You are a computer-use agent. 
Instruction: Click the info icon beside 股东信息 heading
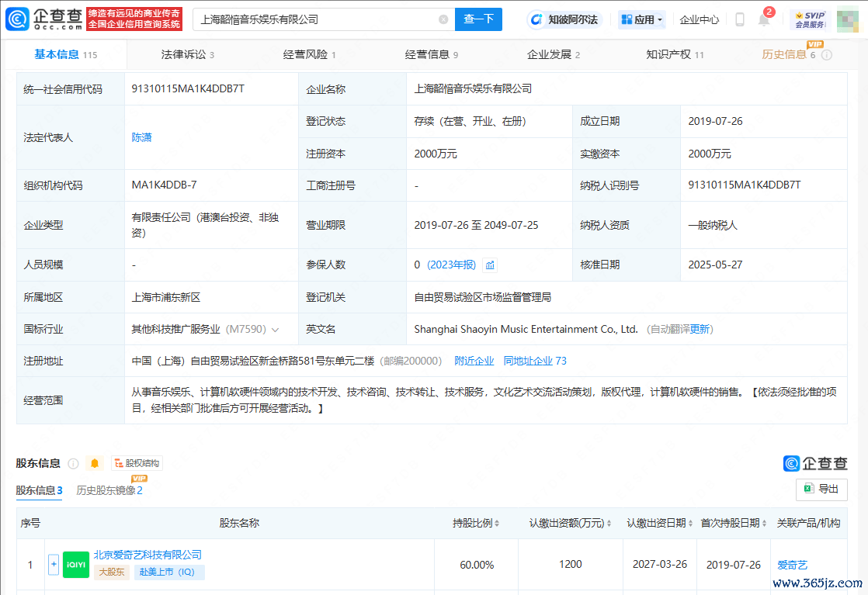click(x=73, y=463)
